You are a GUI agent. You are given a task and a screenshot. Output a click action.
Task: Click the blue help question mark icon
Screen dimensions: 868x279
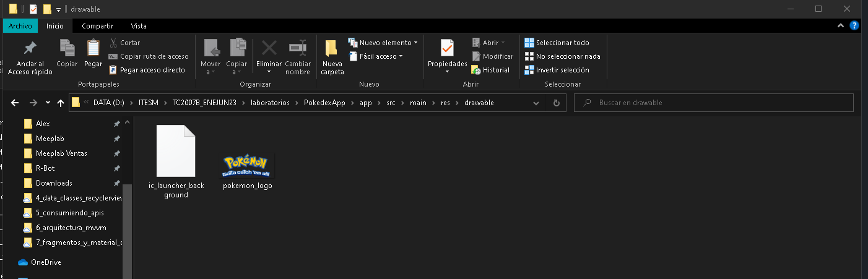[854, 26]
